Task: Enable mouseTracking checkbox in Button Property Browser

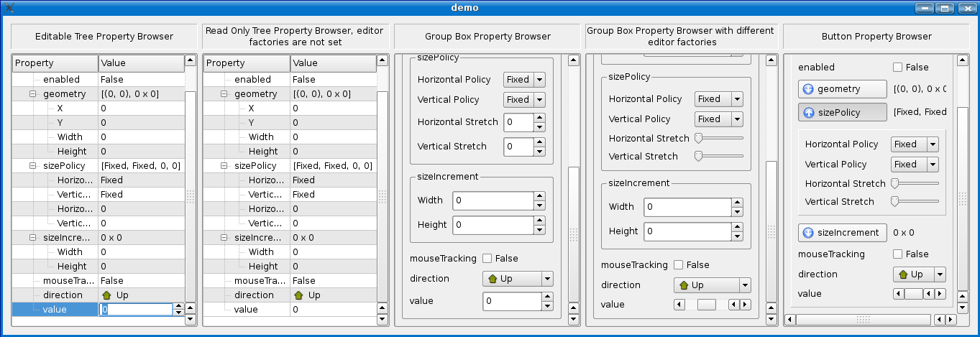Action: pyautogui.click(x=897, y=254)
